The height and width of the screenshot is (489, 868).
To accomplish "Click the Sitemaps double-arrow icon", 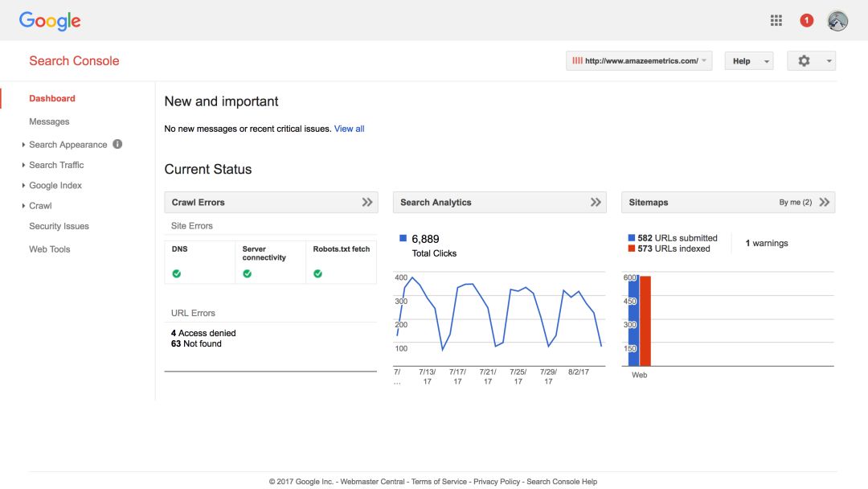I will [825, 203].
